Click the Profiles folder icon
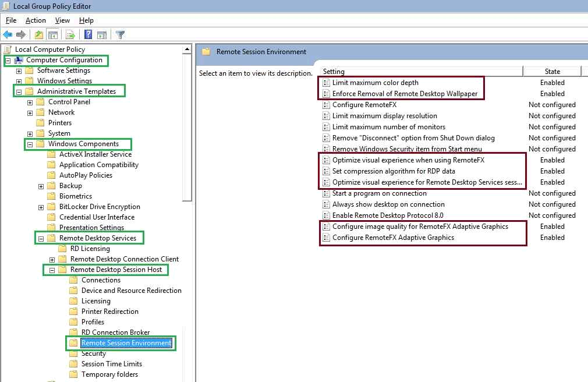This screenshot has width=588, height=382. pos(74,322)
